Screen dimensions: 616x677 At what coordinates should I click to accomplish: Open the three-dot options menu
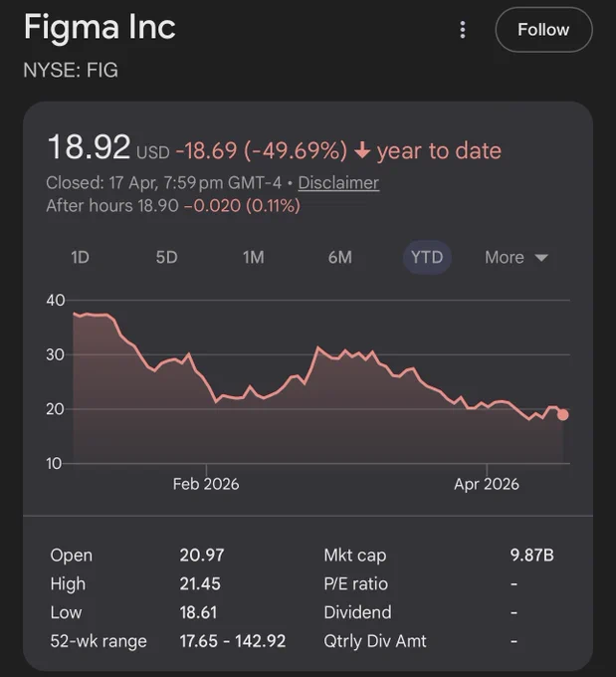click(463, 30)
